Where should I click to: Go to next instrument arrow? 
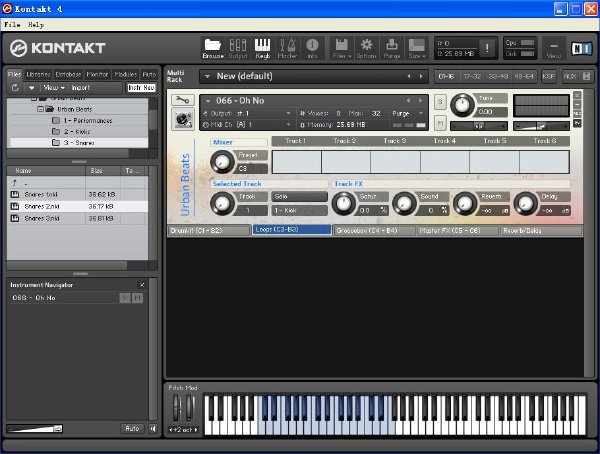420,101
